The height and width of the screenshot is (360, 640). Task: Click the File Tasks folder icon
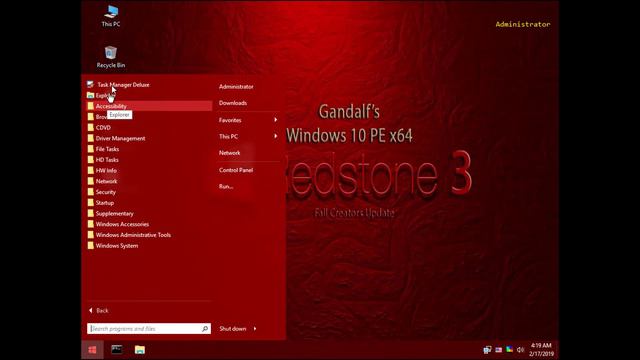pos(91,149)
